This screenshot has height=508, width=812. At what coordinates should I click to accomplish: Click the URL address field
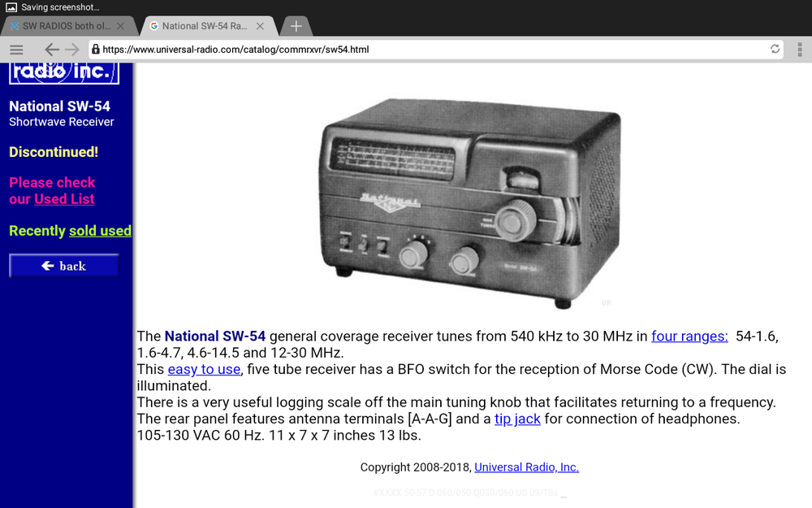pos(435,50)
